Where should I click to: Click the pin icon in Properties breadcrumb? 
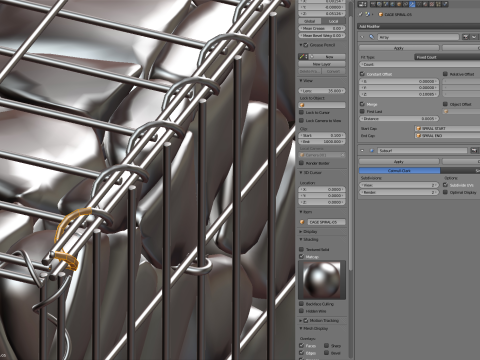click(x=360, y=14)
